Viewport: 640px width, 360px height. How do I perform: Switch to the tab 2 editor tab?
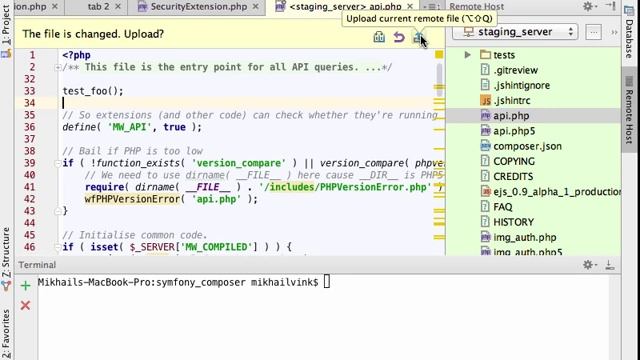(x=98, y=7)
